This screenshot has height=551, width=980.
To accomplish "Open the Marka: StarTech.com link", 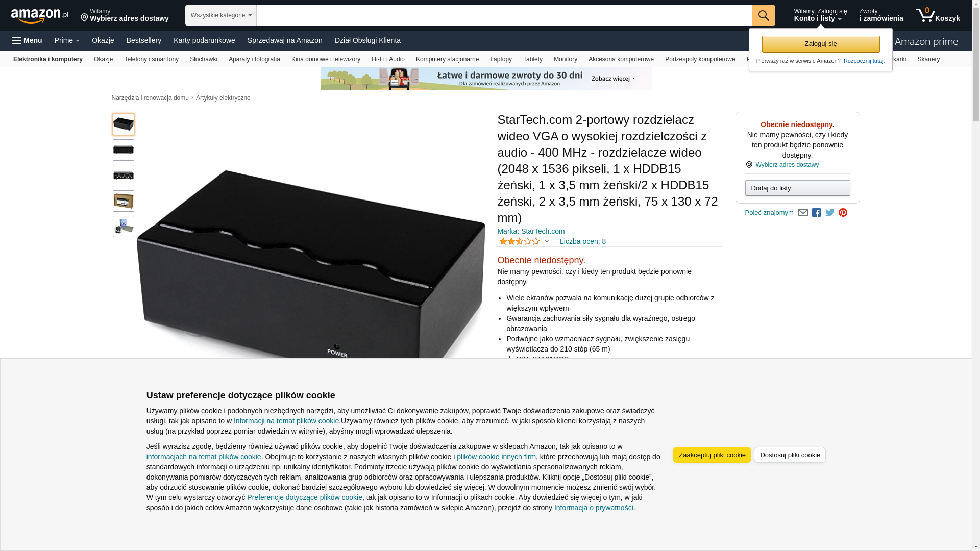I will point(531,231).
